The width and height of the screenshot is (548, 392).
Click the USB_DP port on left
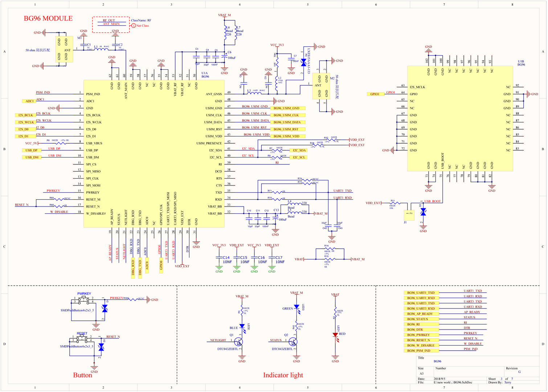click(32, 150)
